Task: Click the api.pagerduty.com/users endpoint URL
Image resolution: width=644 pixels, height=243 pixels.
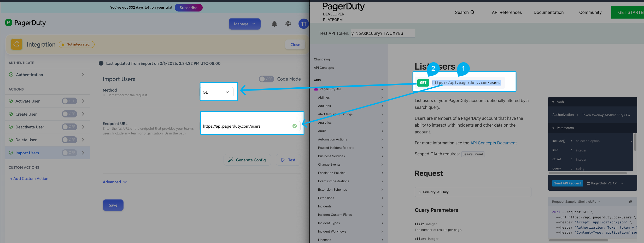Action: point(466,83)
